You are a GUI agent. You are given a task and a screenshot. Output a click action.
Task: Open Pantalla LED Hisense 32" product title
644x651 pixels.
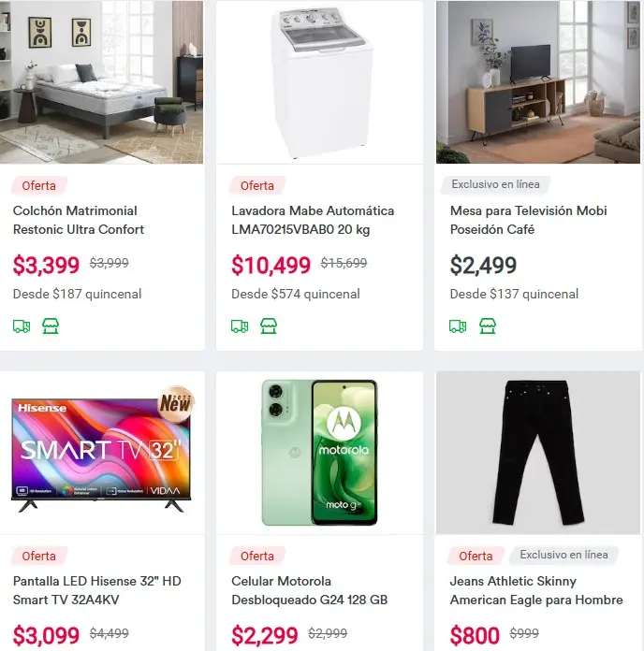[96, 590]
